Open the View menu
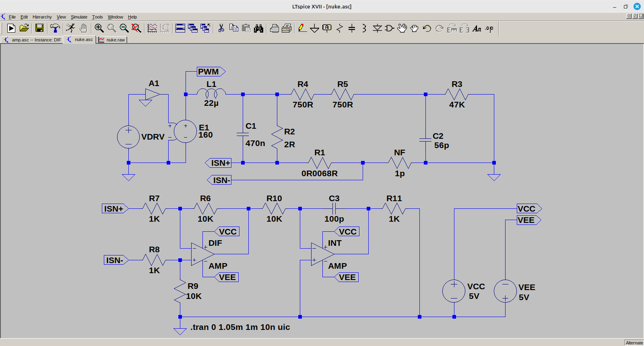644x346 pixels. click(x=61, y=17)
